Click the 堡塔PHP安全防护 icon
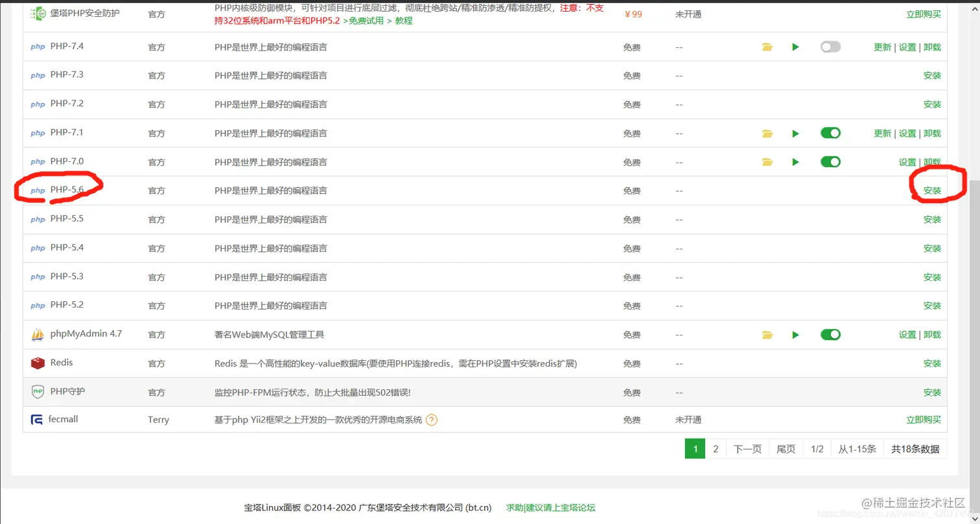 [38, 12]
